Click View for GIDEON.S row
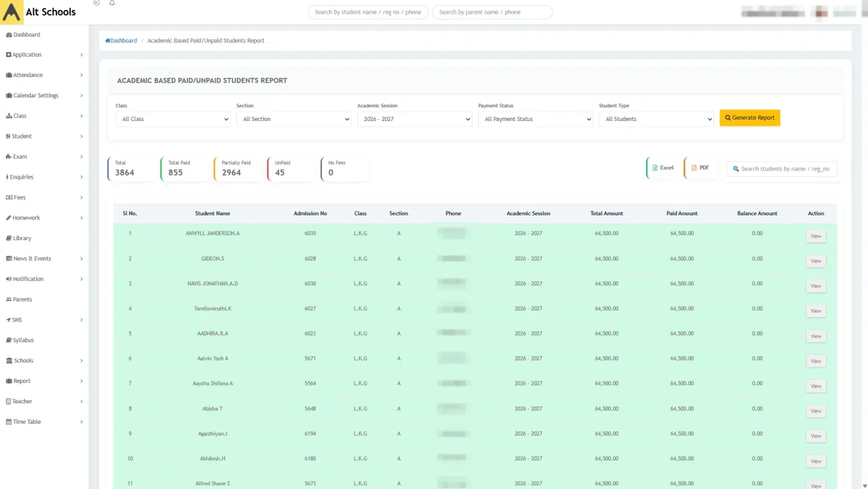The width and height of the screenshot is (868, 489). click(x=816, y=261)
